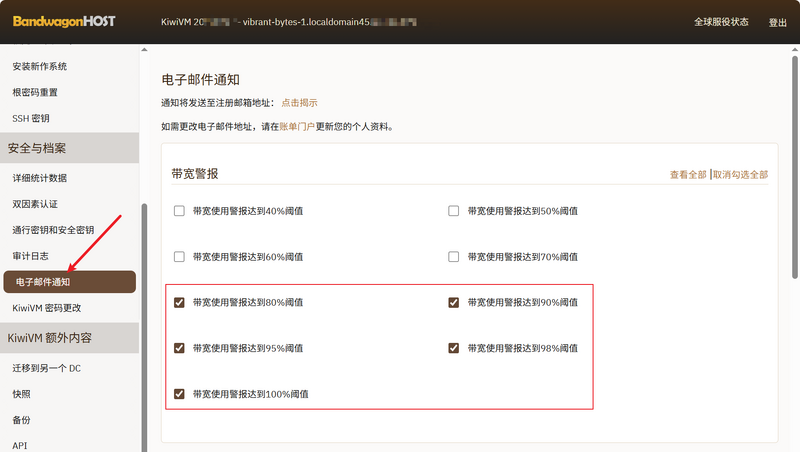The image size is (800, 452).
Task: Disable the 95% bandwidth alert checkbox
Action: point(180,348)
